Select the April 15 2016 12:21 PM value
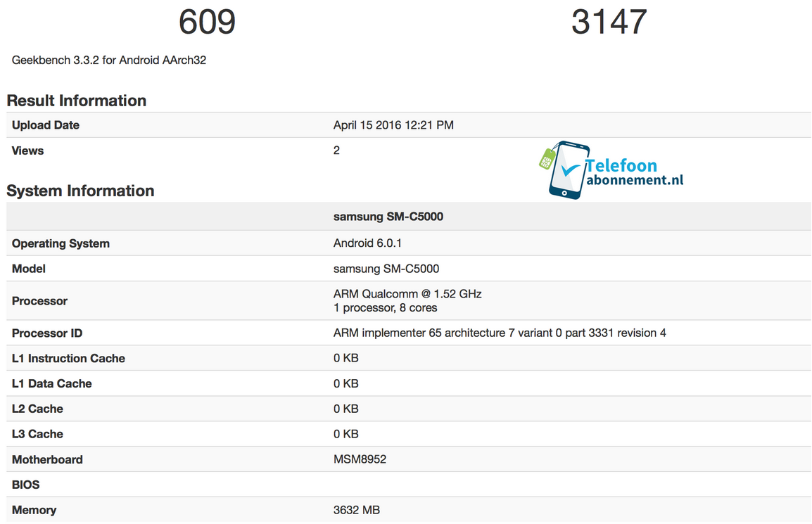The image size is (812, 524). [393, 124]
